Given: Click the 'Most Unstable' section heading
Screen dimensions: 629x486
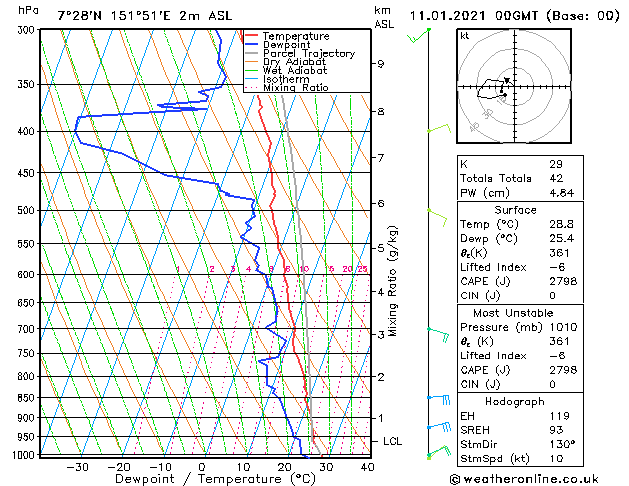Looking at the screenshot, I should pos(513,313).
